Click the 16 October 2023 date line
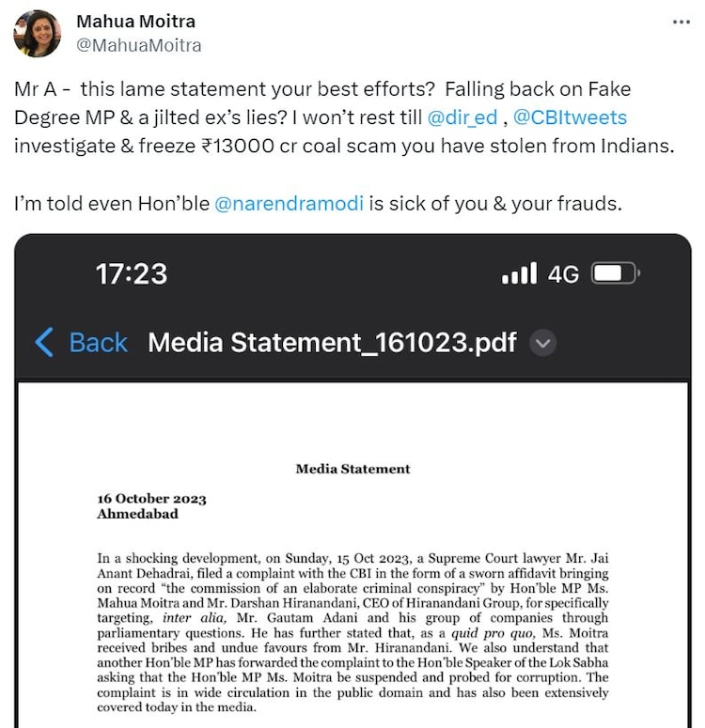This screenshot has height=728, width=705. point(151,499)
